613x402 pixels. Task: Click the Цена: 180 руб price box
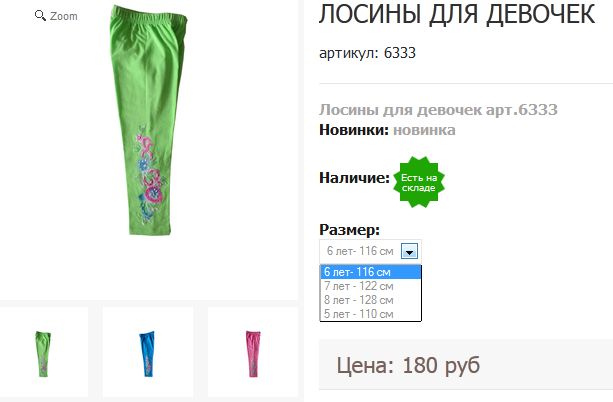pyautogui.click(x=466, y=365)
